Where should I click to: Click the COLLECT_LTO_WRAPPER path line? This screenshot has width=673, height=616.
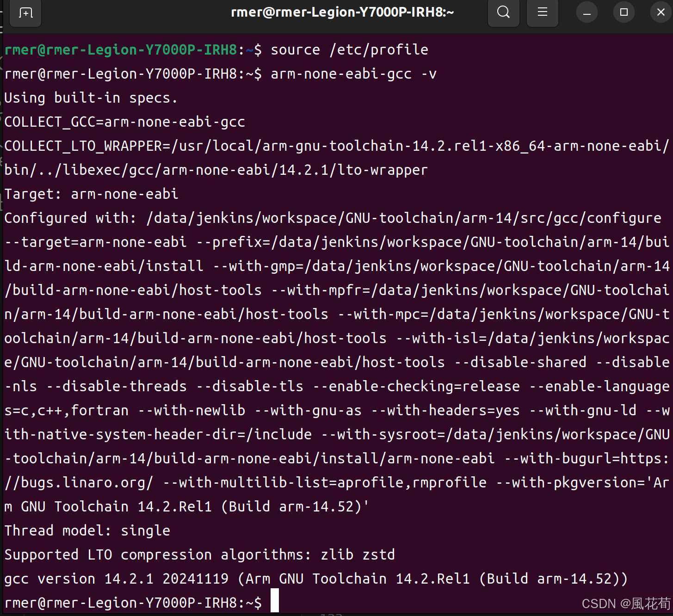tap(337, 158)
